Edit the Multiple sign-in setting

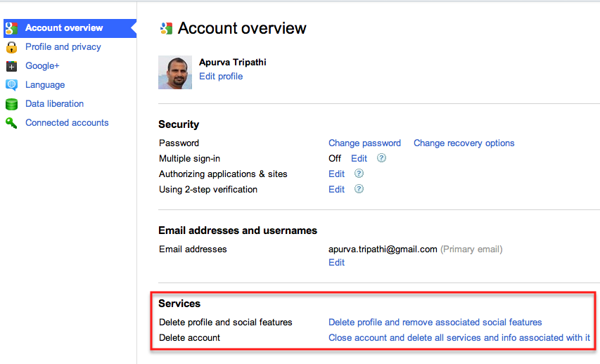359,158
